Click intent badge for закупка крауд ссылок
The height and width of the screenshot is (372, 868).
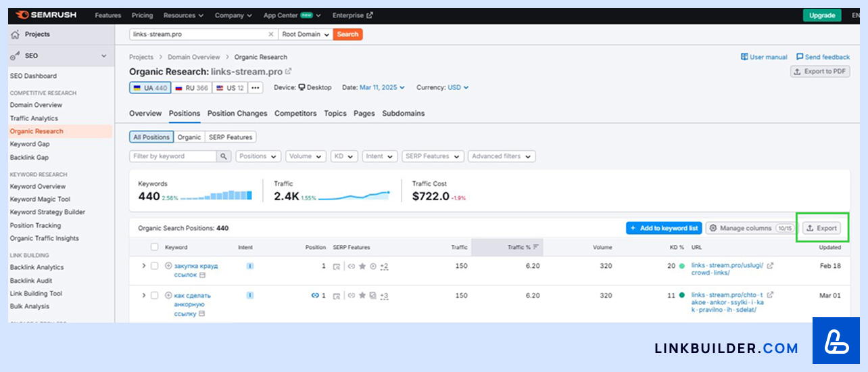click(250, 266)
